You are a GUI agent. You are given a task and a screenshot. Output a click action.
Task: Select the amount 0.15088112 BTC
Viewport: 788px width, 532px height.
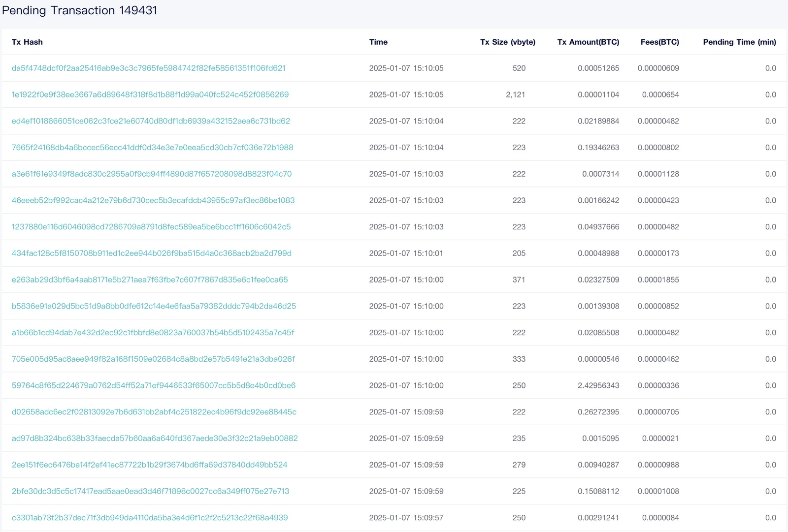click(598, 491)
